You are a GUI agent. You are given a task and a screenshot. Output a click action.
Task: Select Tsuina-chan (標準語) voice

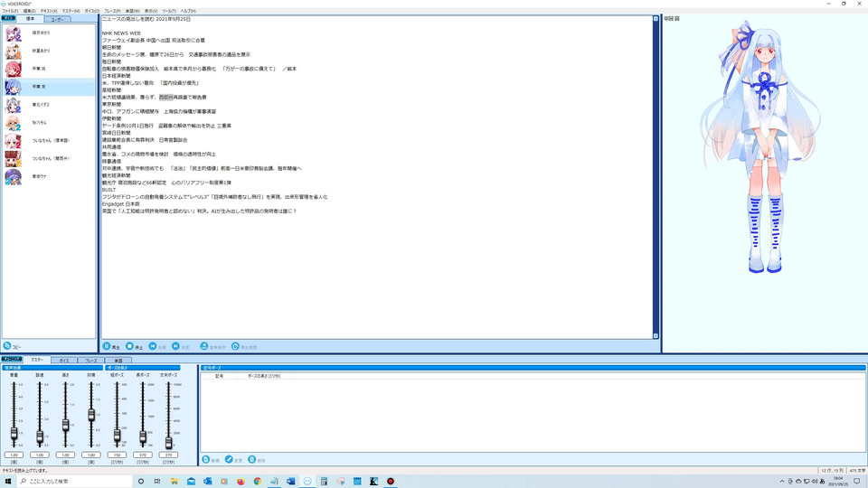[14, 141]
